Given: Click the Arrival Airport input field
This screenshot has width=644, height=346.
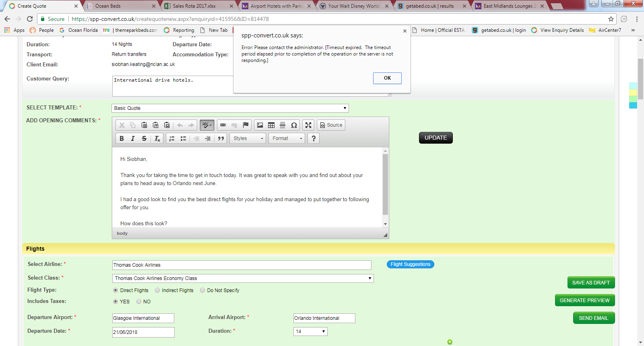Looking at the screenshot, I should click(324, 318).
